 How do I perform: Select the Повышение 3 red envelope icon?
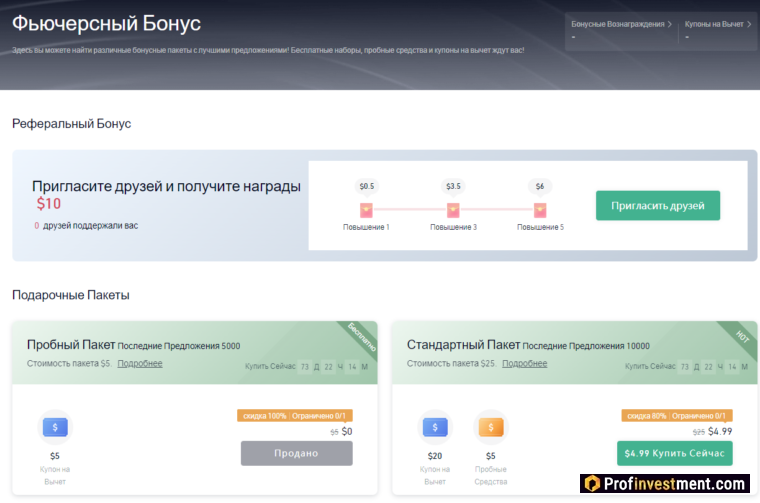(453, 210)
